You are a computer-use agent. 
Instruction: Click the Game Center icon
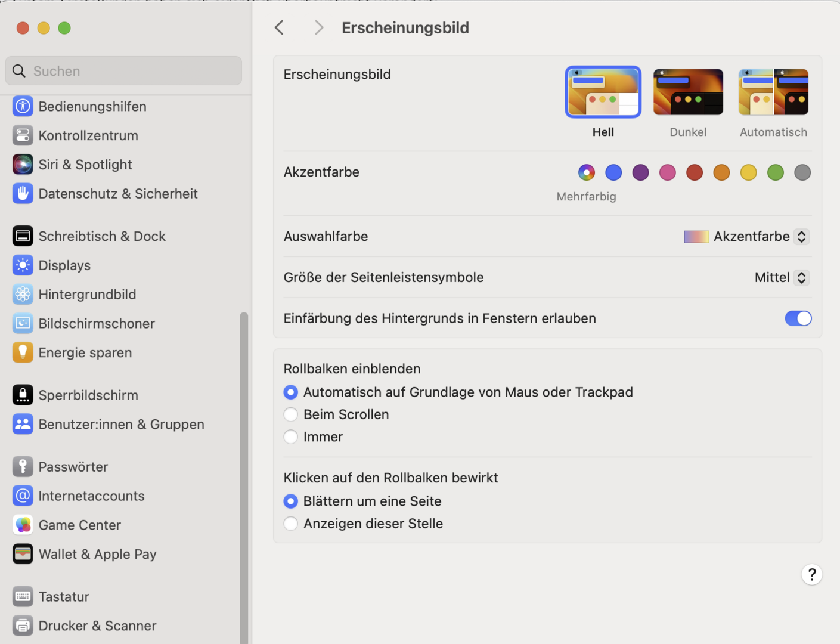[x=23, y=525]
